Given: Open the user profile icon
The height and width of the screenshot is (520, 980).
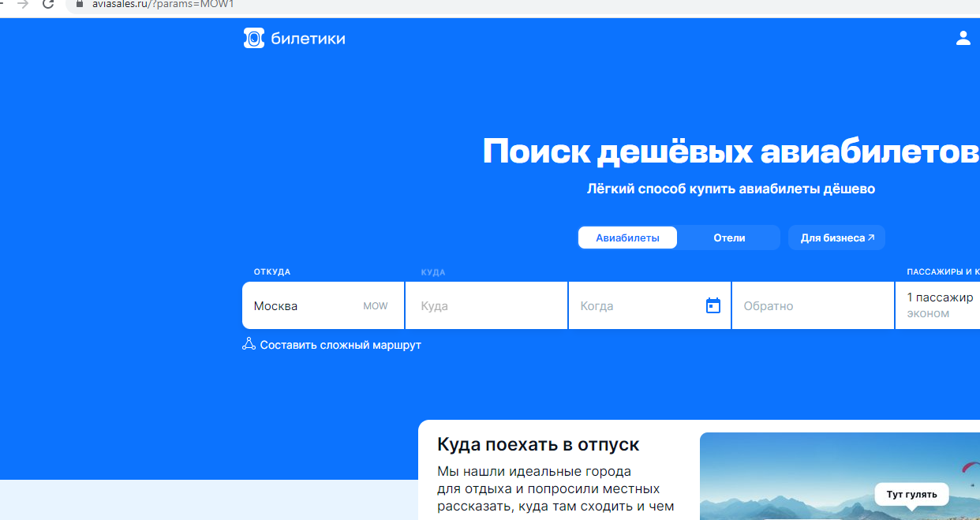Looking at the screenshot, I should pos(963,38).
